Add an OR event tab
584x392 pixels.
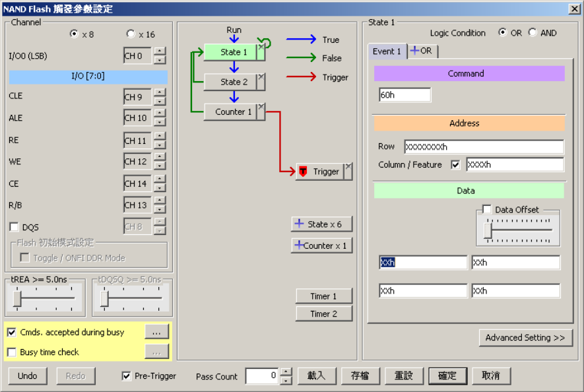422,51
